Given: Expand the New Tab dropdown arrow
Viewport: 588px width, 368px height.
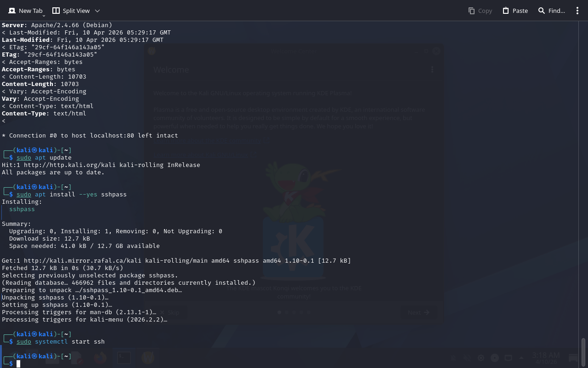Looking at the screenshot, I should [44, 15].
